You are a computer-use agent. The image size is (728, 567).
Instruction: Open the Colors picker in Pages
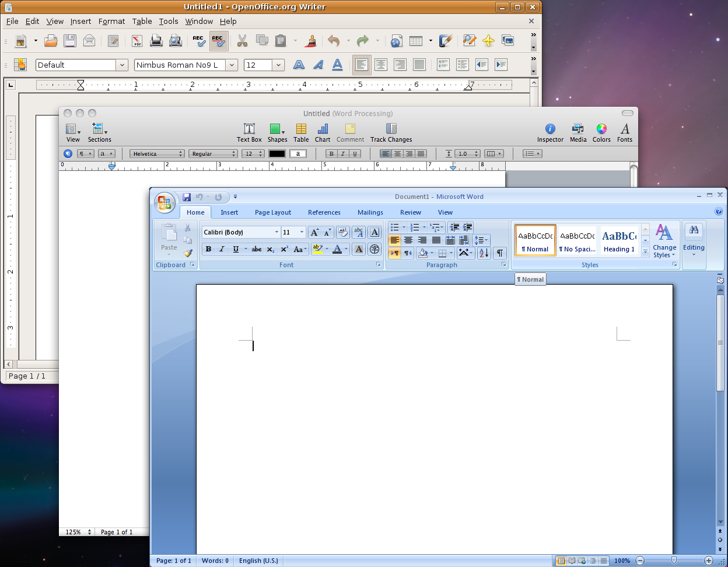point(601,132)
